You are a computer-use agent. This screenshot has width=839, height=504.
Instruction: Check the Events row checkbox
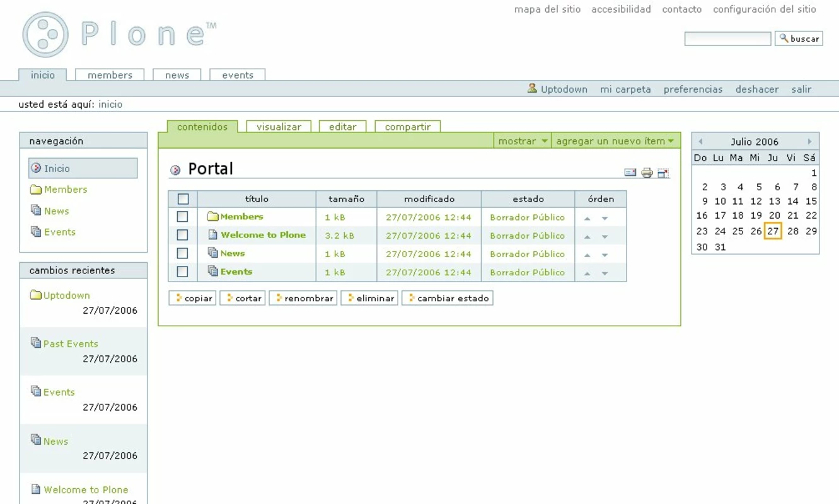point(183,272)
